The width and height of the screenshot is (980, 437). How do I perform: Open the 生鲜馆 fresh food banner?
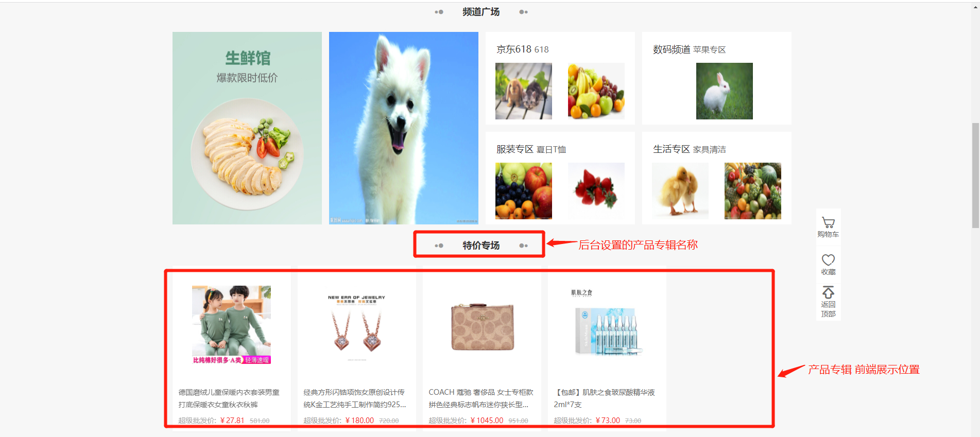[x=247, y=128]
